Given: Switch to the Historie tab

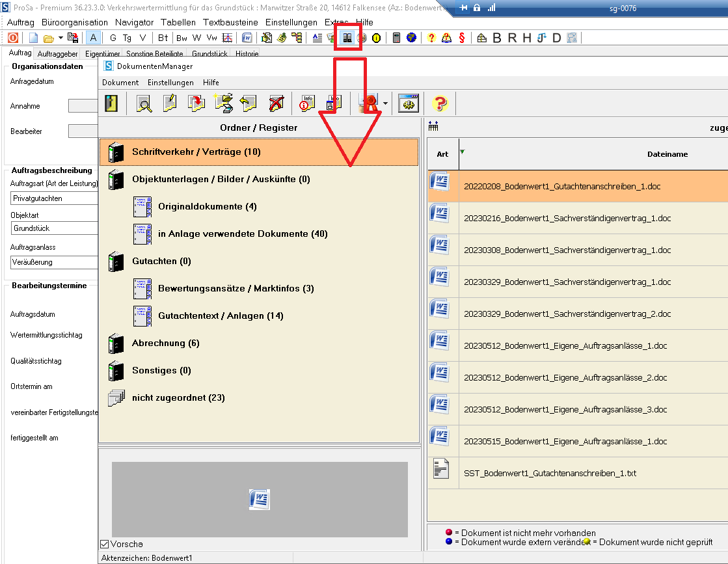Looking at the screenshot, I should pos(247,54).
